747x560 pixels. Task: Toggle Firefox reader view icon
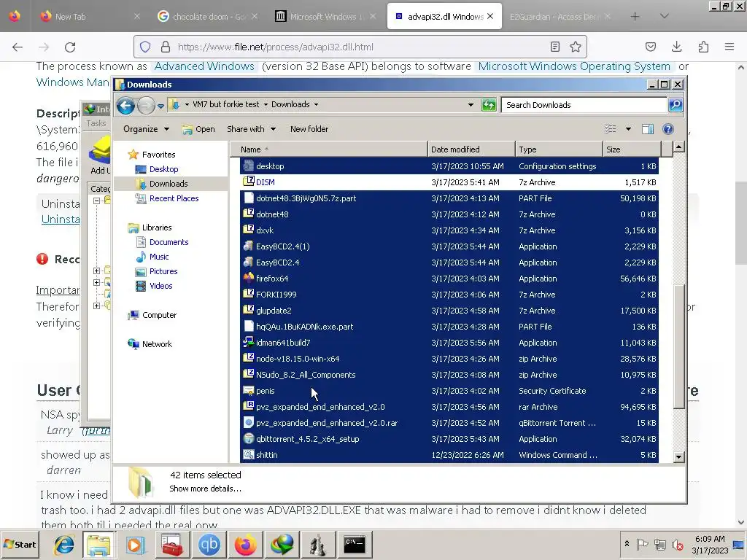(555, 47)
